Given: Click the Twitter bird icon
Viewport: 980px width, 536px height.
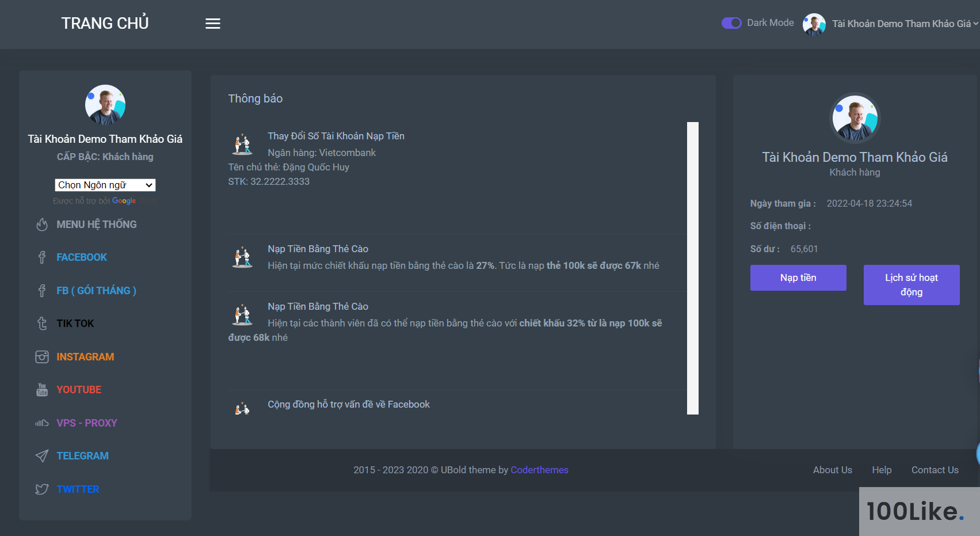Looking at the screenshot, I should pos(42,489).
